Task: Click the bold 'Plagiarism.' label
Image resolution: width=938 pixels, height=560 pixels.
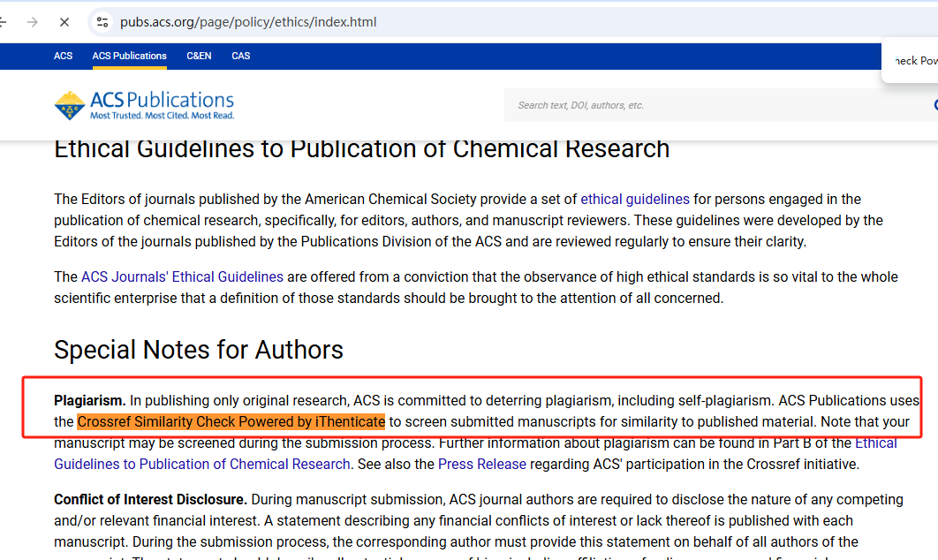Action: [x=90, y=400]
